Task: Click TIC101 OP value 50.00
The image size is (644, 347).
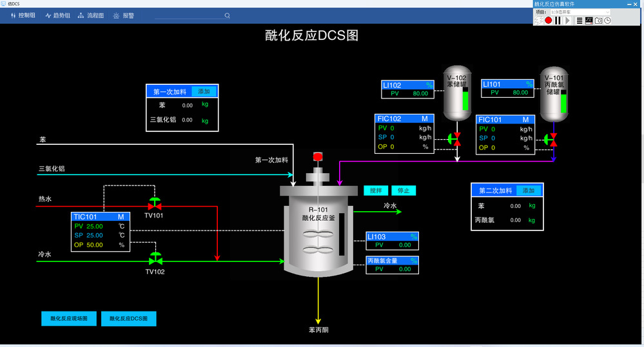Action: coord(95,245)
